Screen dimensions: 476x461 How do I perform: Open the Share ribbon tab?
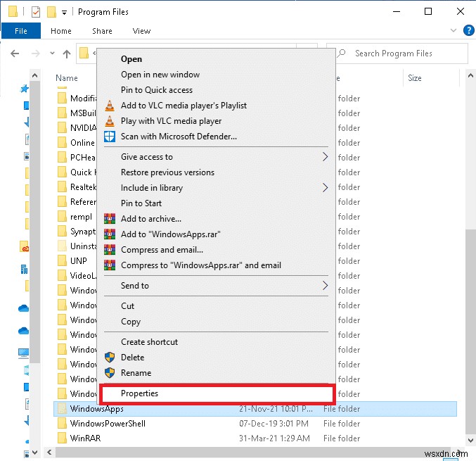pos(102,31)
